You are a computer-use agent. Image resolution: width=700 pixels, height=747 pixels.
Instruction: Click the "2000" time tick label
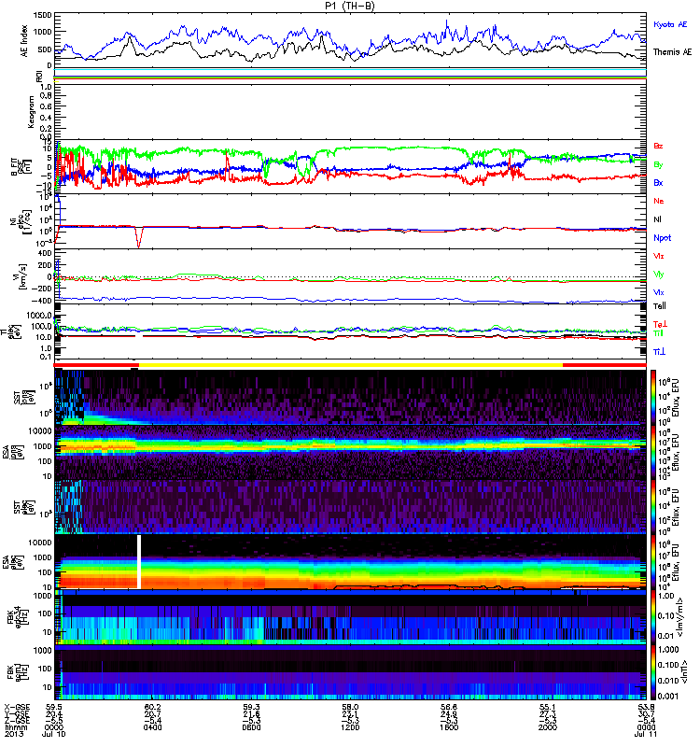pyautogui.click(x=548, y=727)
